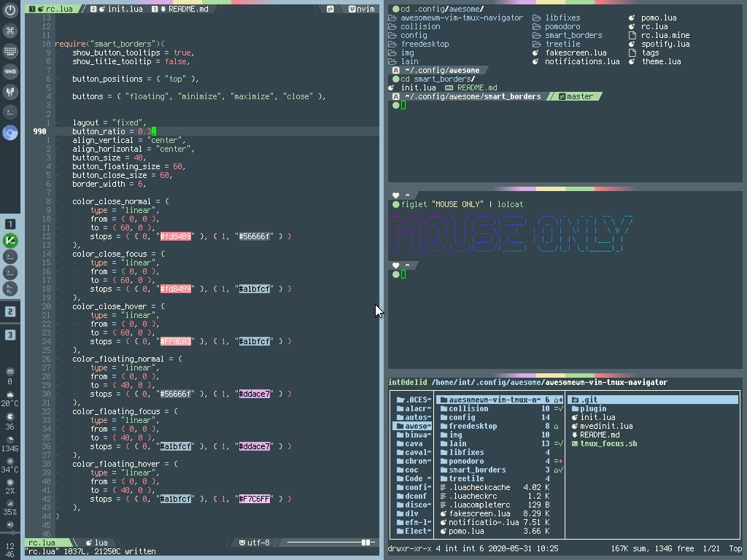Select tmux_focus.sh in ranger preview column
This screenshot has height=560, width=747.
608,443
